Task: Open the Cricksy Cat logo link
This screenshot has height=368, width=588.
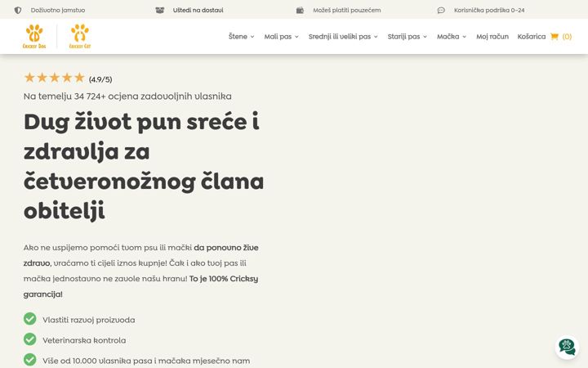Action: click(x=80, y=37)
